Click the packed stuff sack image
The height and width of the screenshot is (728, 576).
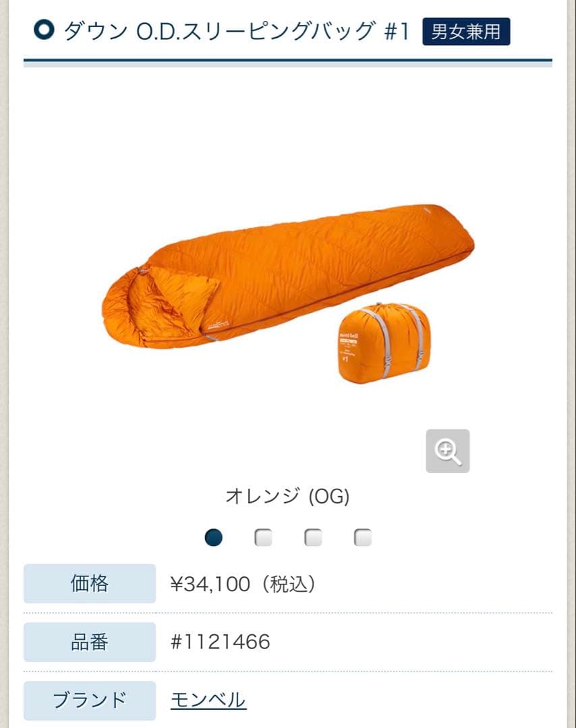[x=384, y=342]
